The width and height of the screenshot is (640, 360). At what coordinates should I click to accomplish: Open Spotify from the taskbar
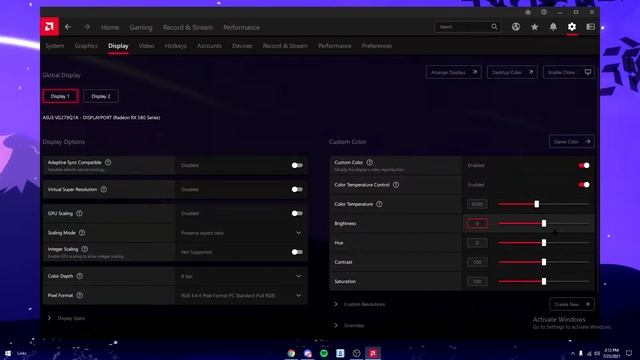[x=324, y=353]
